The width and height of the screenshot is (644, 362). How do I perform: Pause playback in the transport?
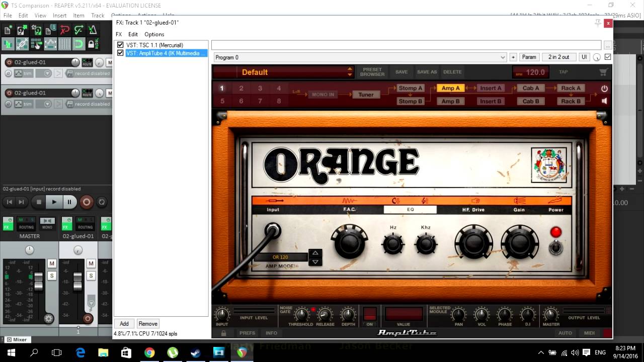point(69,202)
